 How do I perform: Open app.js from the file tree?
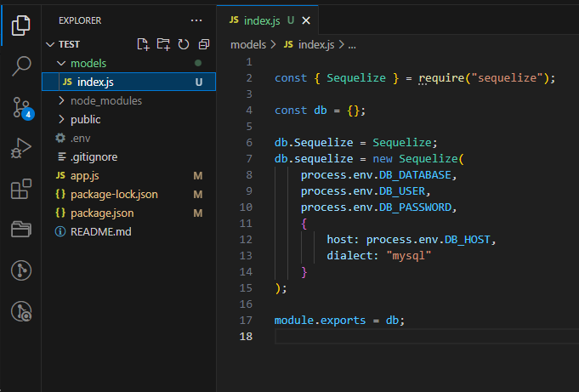[x=85, y=175]
